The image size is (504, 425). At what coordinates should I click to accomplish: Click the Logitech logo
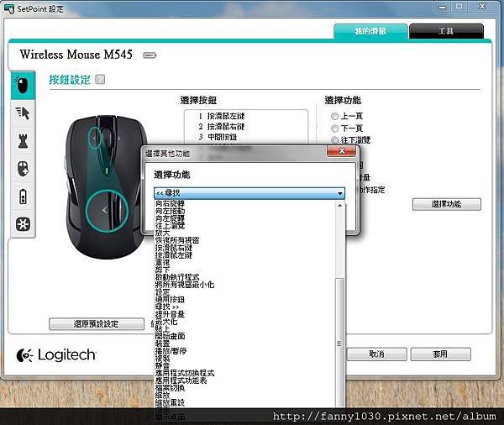tap(56, 355)
